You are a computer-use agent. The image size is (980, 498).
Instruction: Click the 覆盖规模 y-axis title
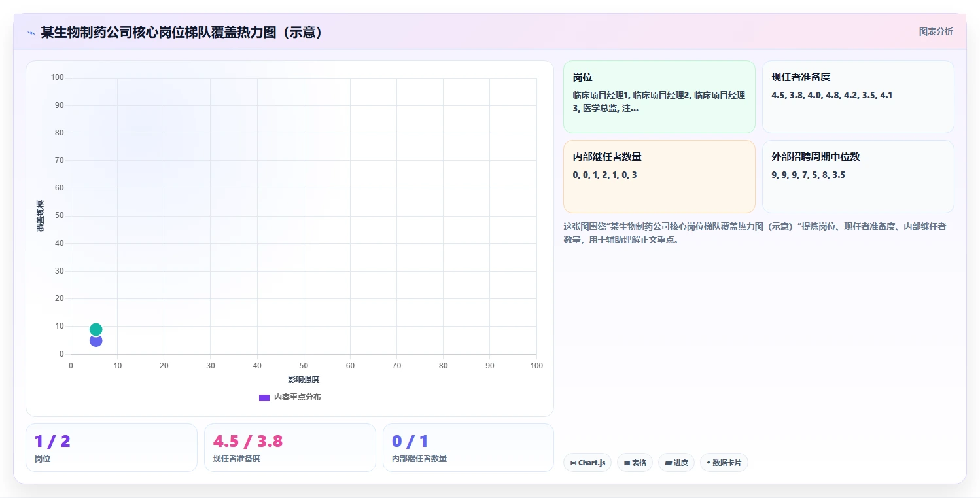40,216
